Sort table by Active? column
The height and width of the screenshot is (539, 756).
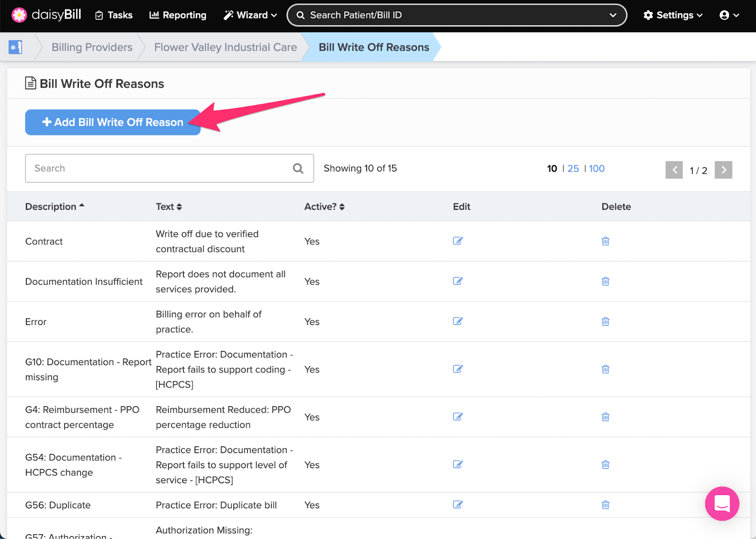[x=324, y=206]
